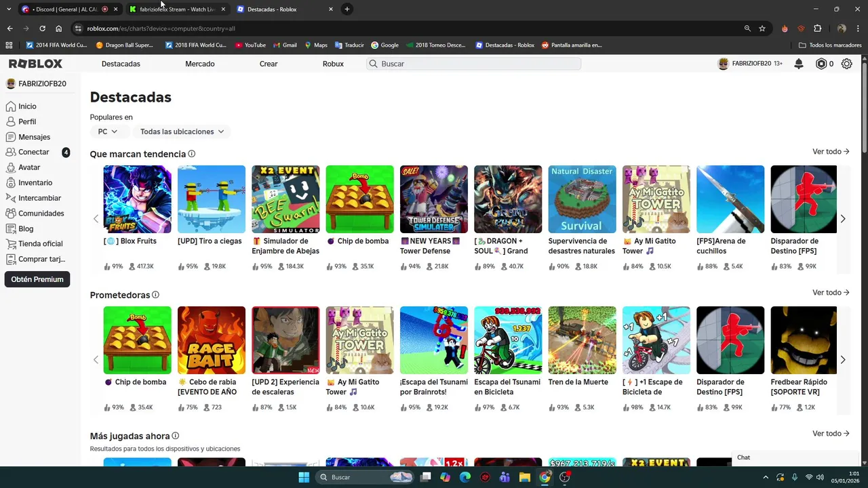The height and width of the screenshot is (488, 868).
Task: Open the Roblox notifications bell
Action: (799, 64)
